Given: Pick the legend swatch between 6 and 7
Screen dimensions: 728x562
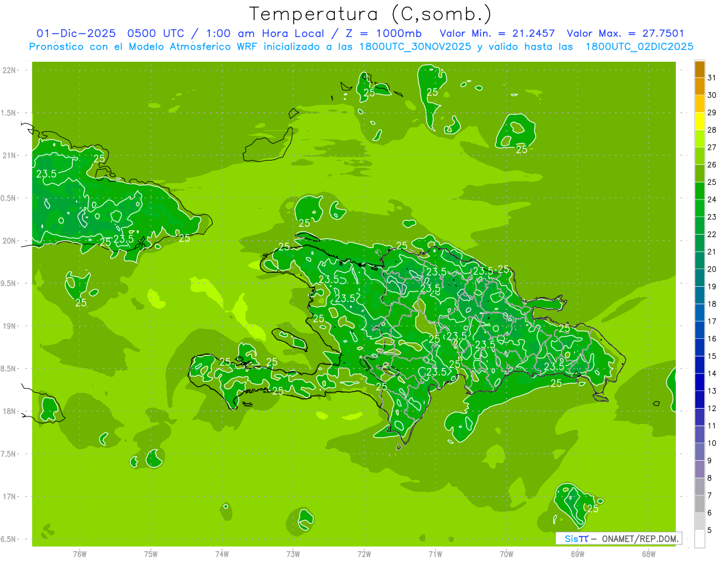Looking at the screenshot, I should [699, 504].
